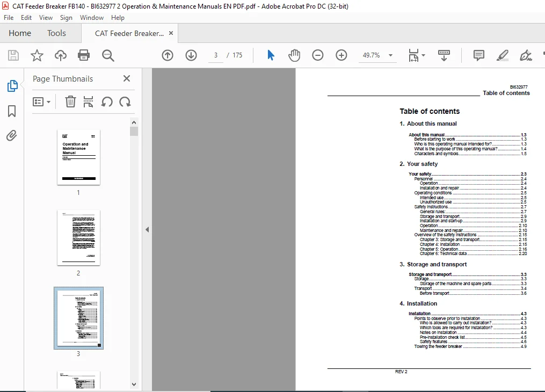Click the page number input field
This screenshot has height=392, width=545.
tap(216, 55)
